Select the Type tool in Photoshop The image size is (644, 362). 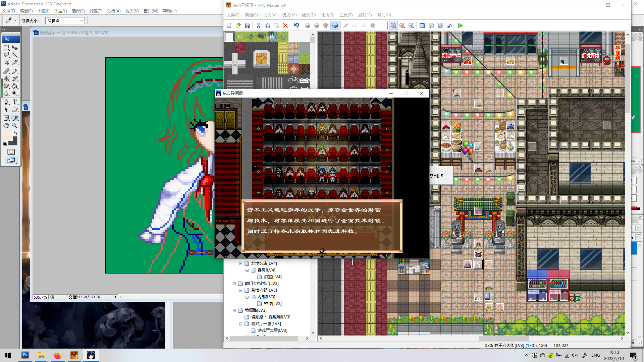click(x=15, y=102)
